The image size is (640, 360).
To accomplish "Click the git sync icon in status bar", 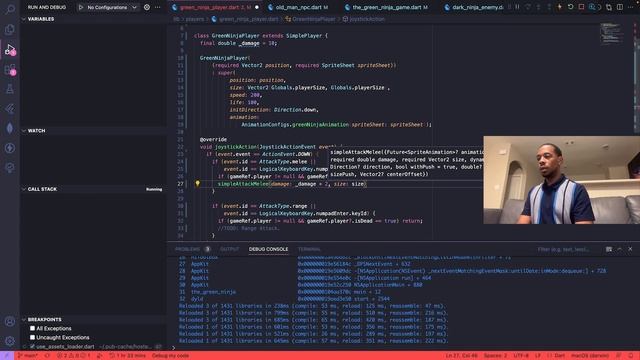I will pos(47,356).
